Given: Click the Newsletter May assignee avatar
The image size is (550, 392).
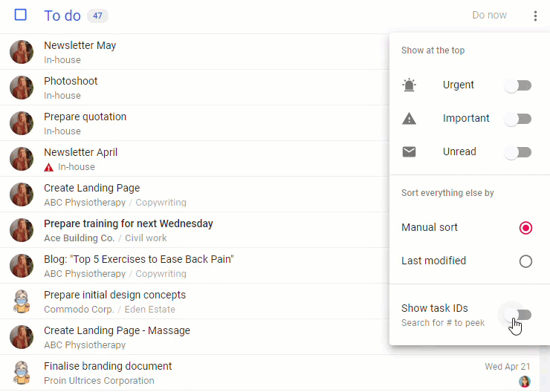Looking at the screenshot, I should [x=22, y=52].
